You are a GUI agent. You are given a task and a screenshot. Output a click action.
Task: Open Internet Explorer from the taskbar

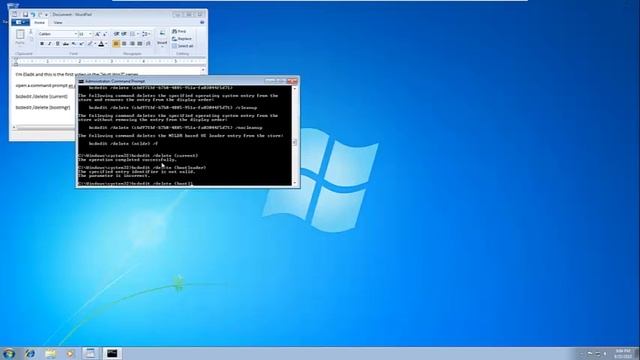[x=29, y=353]
